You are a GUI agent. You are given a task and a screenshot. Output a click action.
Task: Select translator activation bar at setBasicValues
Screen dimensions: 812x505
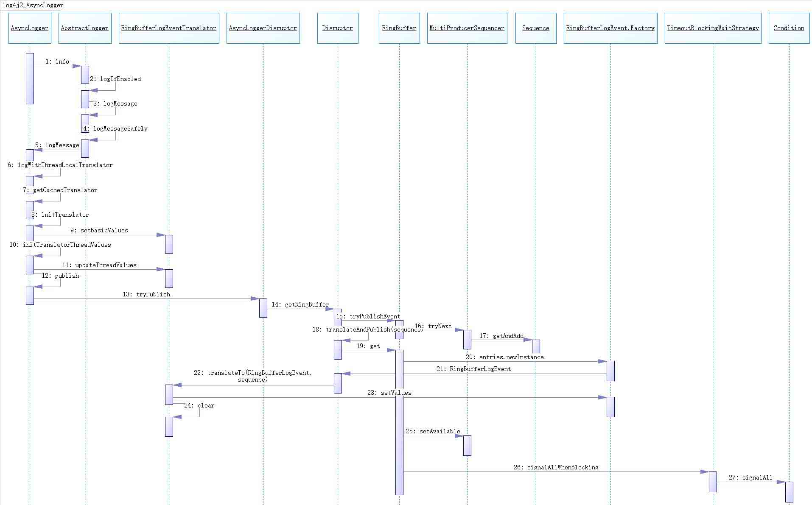pyautogui.click(x=169, y=244)
